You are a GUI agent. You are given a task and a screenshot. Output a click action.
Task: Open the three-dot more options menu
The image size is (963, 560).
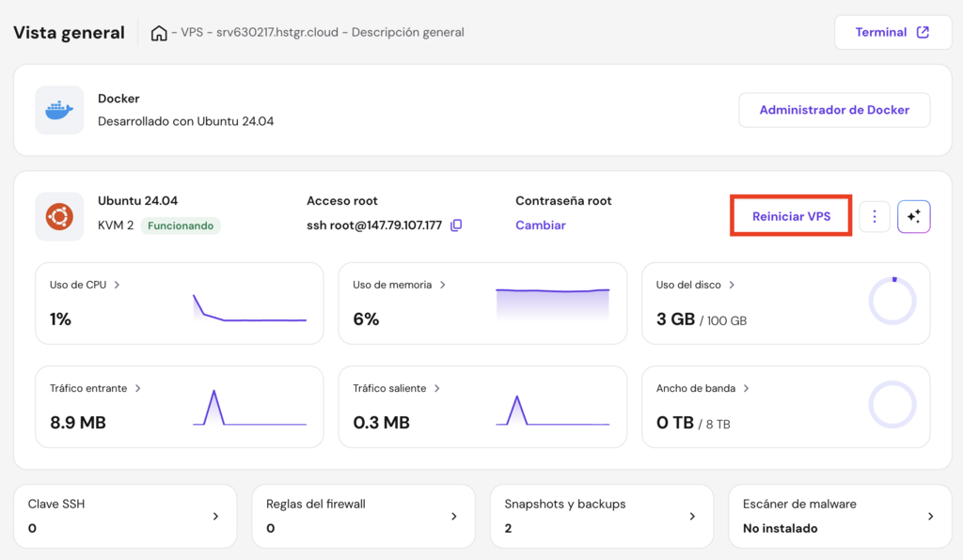click(875, 217)
